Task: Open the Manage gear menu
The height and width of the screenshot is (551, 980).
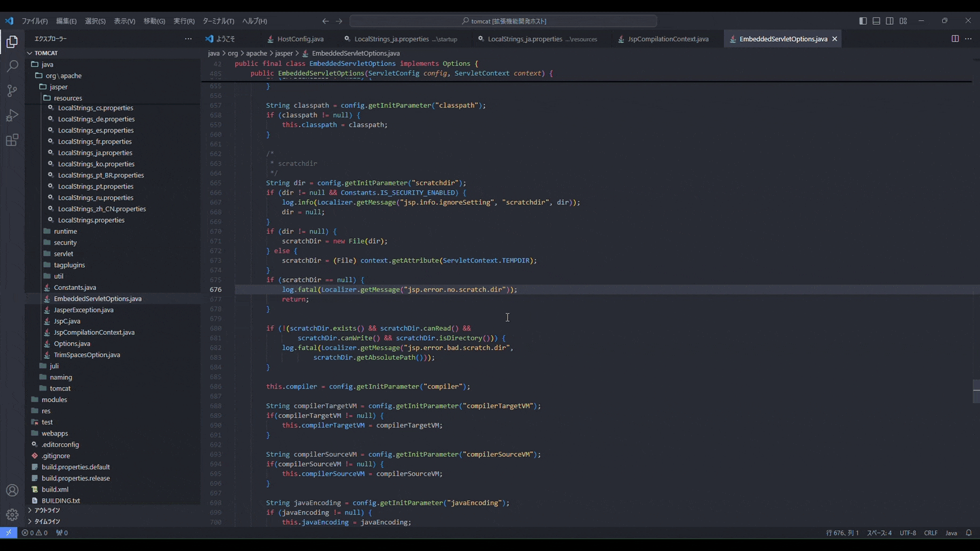Action: pos(12,515)
